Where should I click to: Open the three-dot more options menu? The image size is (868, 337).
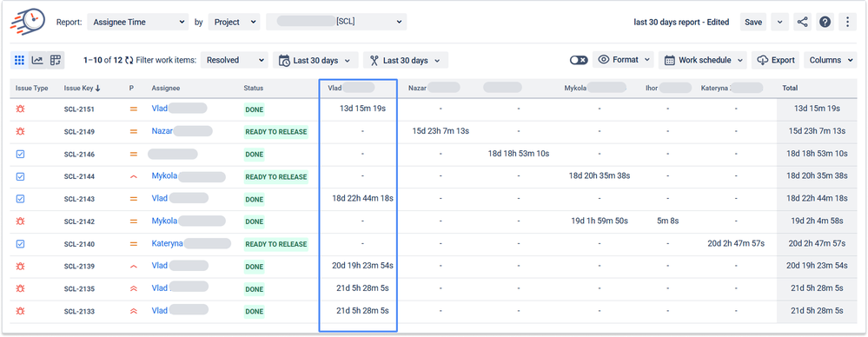click(x=847, y=22)
